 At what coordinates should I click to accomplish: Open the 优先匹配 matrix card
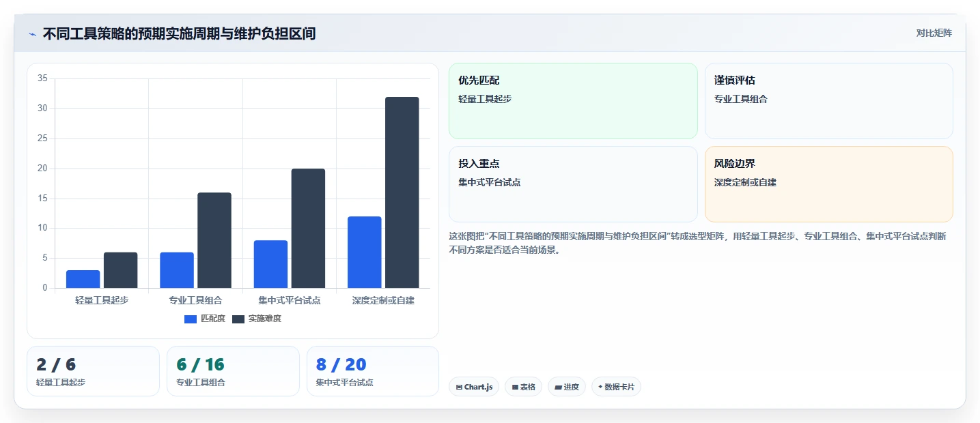pos(573,101)
